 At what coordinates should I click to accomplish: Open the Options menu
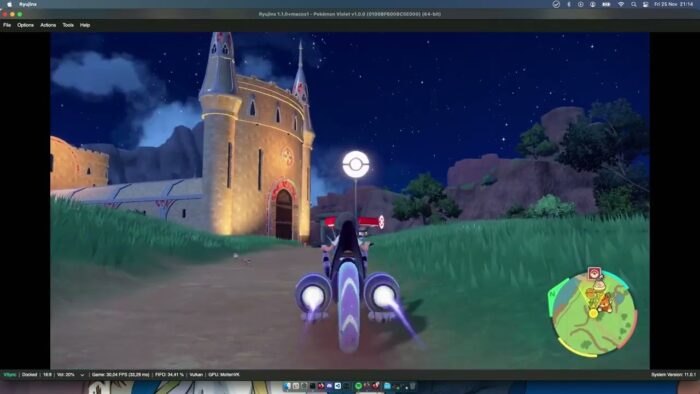25,25
